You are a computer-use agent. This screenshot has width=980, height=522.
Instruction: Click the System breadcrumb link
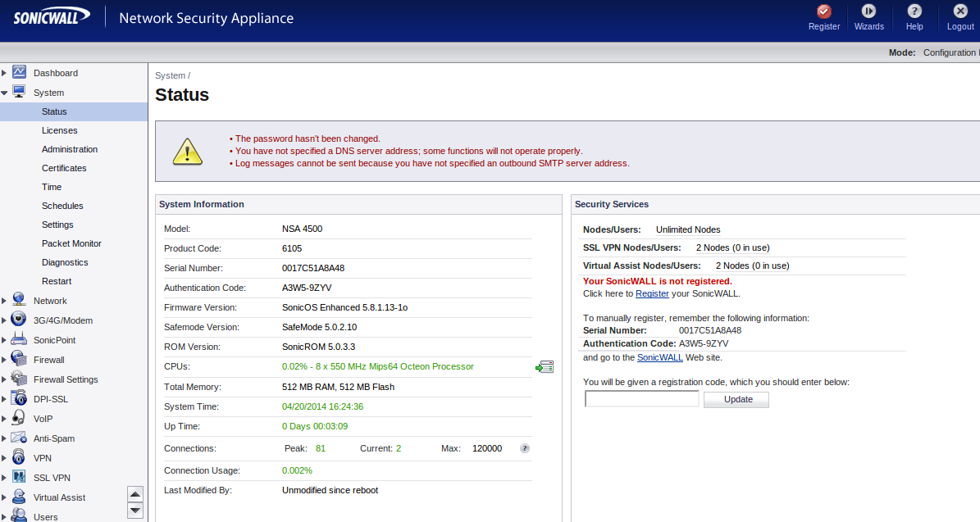[x=170, y=75]
